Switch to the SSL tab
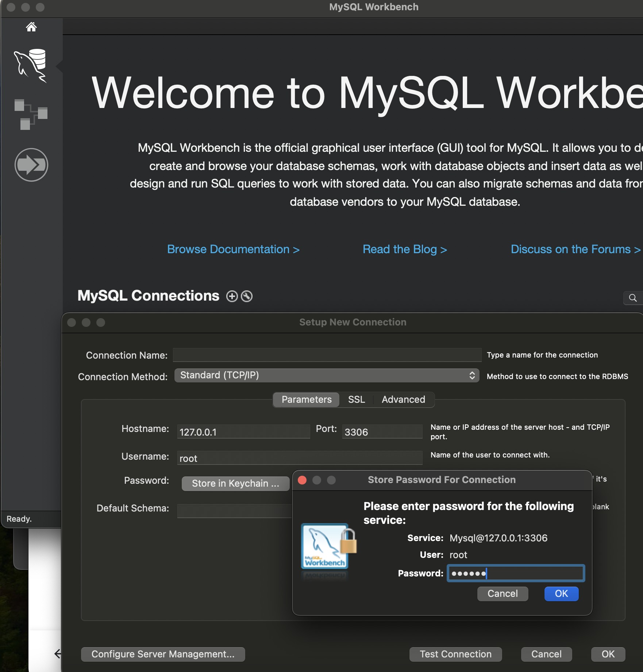 tap(357, 399)
